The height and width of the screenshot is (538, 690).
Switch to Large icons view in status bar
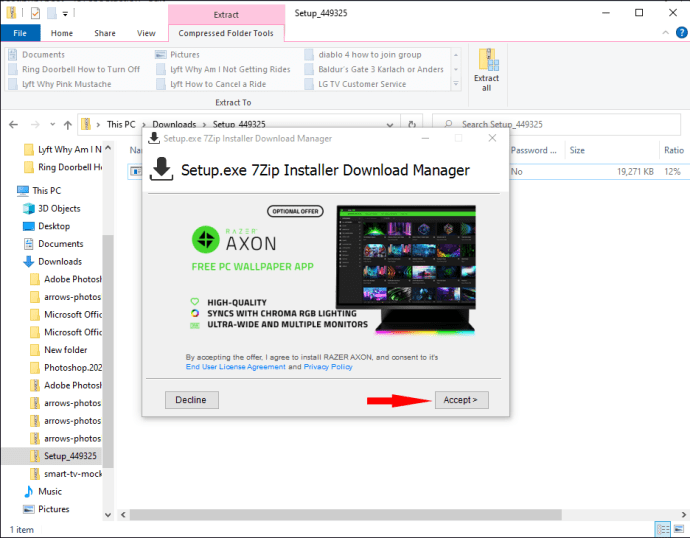coord(679,529)
